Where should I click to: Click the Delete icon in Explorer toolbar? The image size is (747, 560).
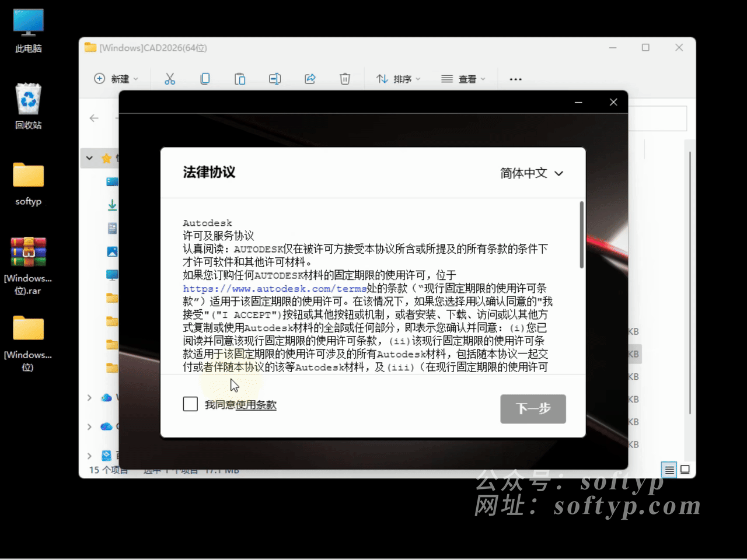pos(345,79)
